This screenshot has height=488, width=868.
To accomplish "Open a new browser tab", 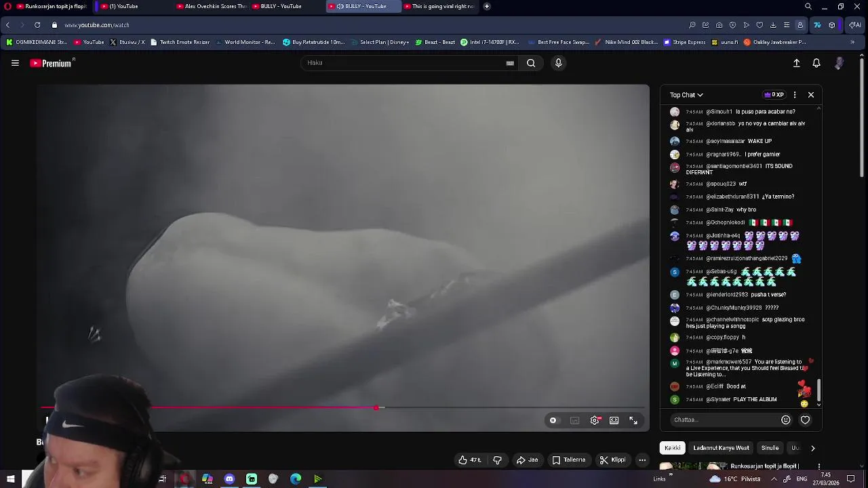I will [x=487, y=6].
